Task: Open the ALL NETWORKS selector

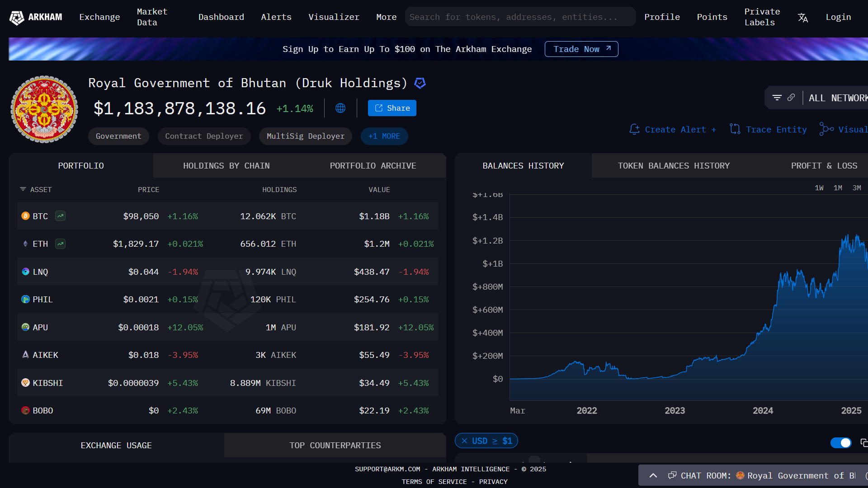Action: click(838, 98)
